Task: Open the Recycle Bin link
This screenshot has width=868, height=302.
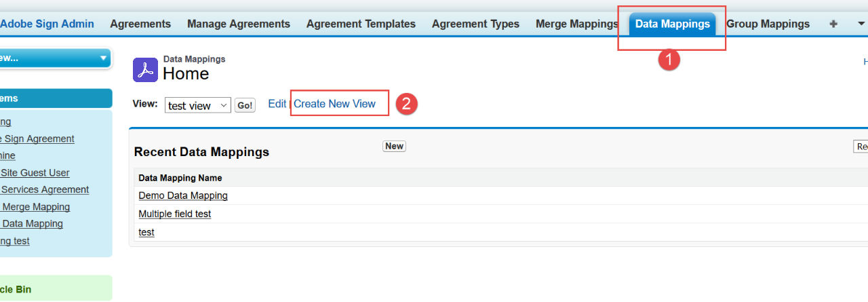Action: (x=16, y=289)
